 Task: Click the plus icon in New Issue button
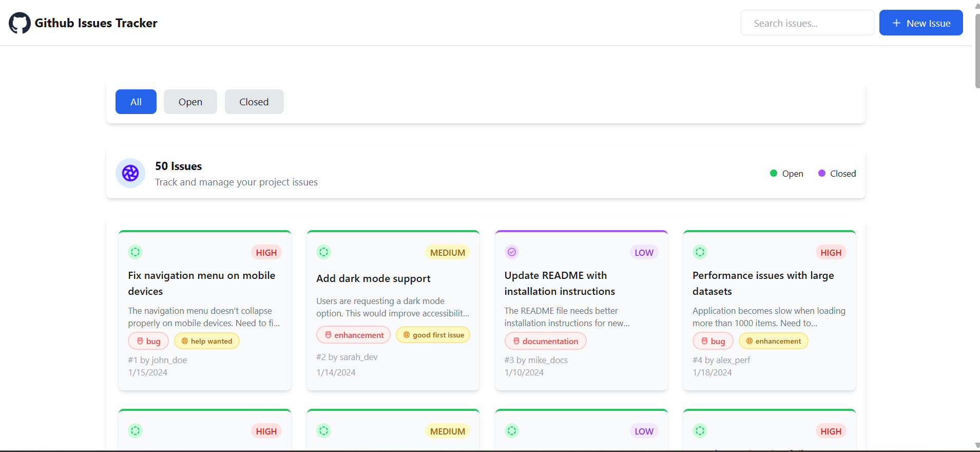tap(896, 23)
